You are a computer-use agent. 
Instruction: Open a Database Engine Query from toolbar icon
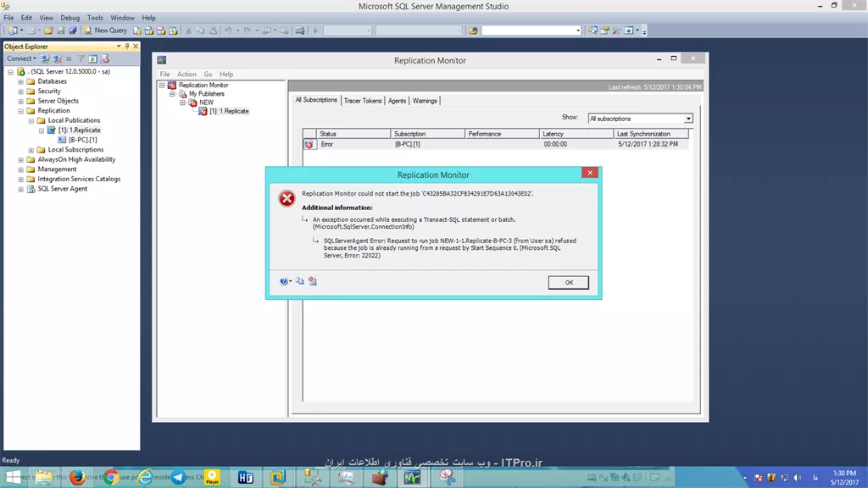coord(137,30)
